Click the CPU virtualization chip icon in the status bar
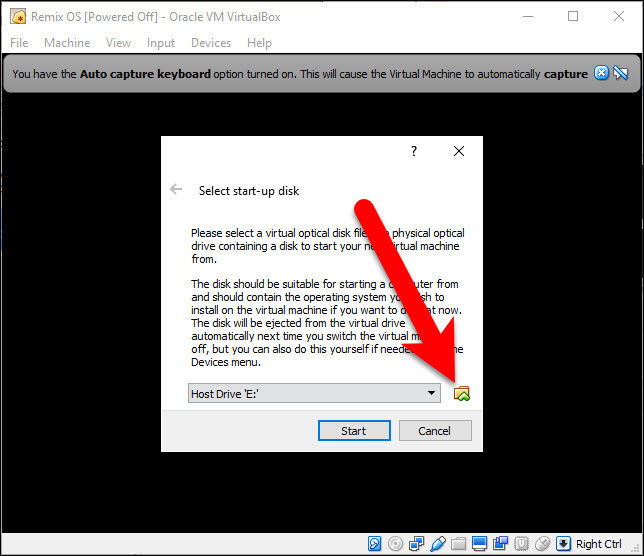This screenshot has width=644, height=556. point(521,544)
